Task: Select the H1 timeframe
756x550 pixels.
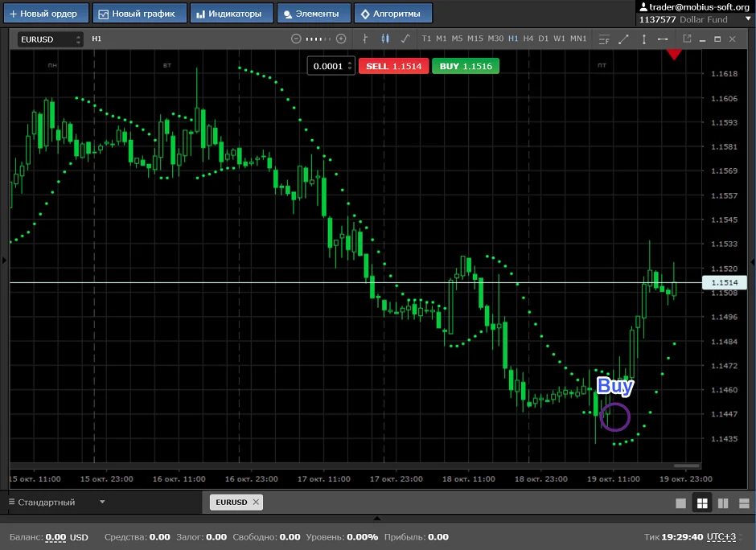Action: click(x=513, y=39)
